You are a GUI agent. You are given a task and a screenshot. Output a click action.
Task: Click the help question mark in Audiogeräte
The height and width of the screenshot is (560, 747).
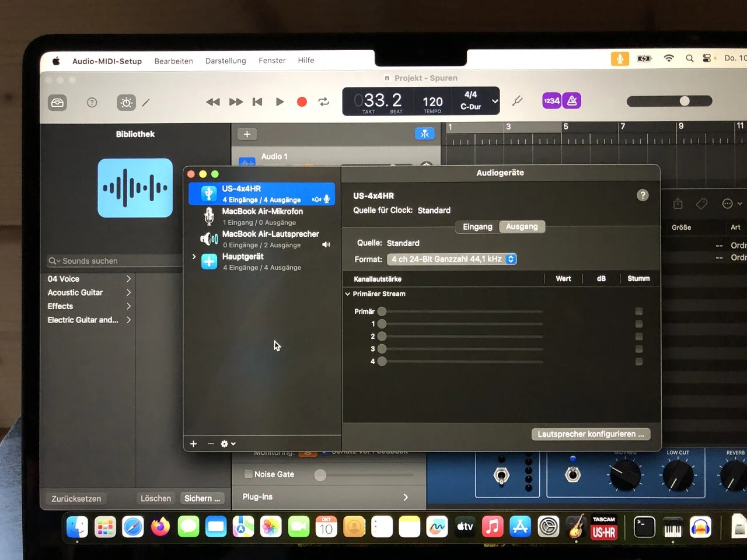(x=643, y=195)
